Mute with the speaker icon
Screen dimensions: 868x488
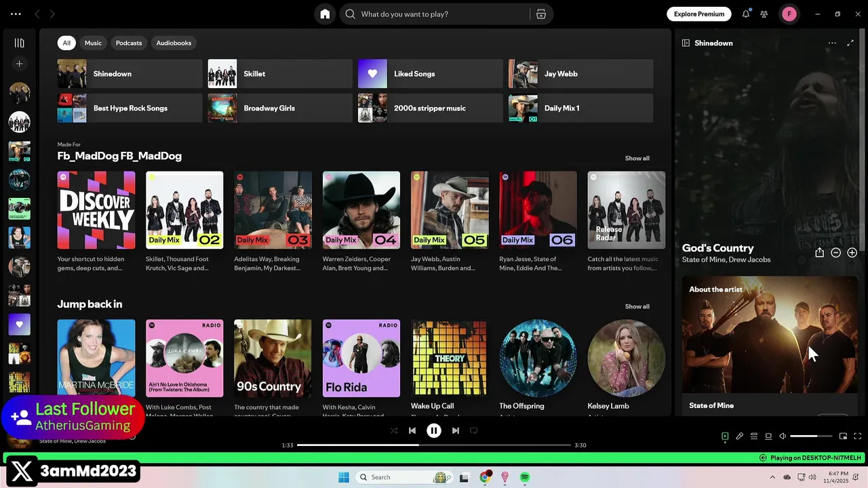coord(783,436)
